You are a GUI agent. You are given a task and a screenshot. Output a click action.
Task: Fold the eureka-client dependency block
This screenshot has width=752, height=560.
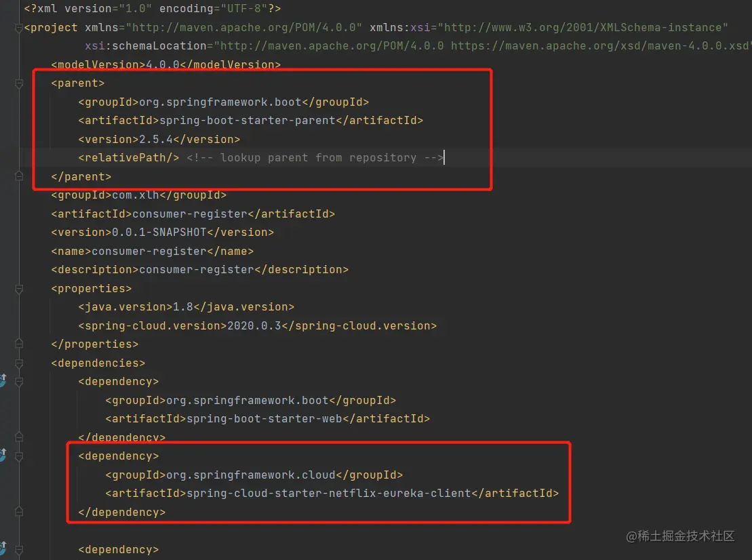tap(19, 457)
